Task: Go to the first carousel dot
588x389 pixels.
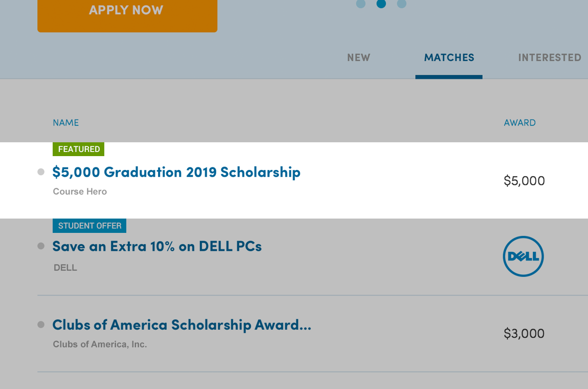Action: point(361,4)
